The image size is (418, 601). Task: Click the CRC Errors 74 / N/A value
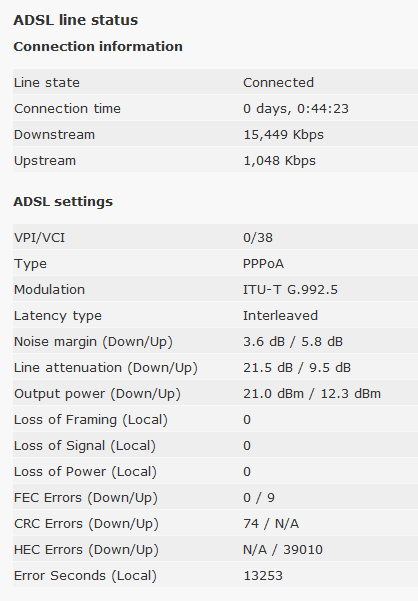click(271, 524)
